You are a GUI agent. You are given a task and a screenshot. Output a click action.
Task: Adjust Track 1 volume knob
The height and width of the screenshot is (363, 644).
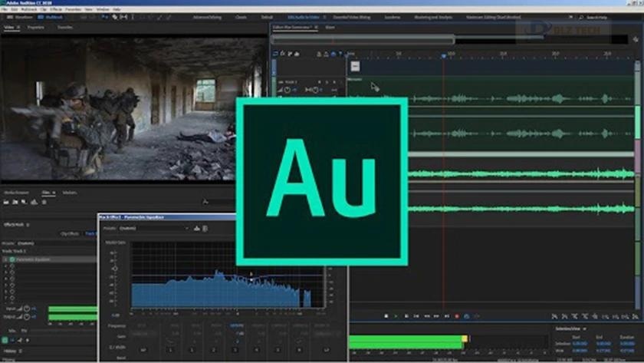(x=287, y=90)
